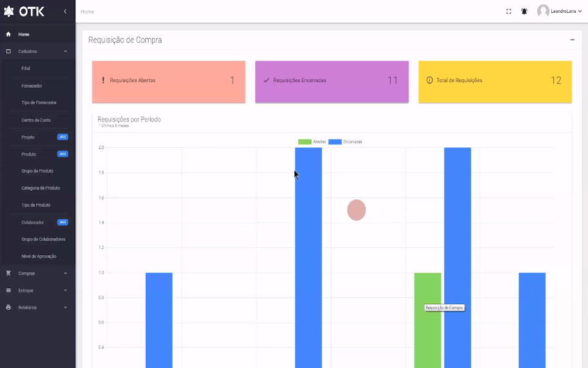Image resolution: width=588 pixels, height=368 pixels.
Task: Open Grupo de Colaboradores
Action: [x=43, y=239]
